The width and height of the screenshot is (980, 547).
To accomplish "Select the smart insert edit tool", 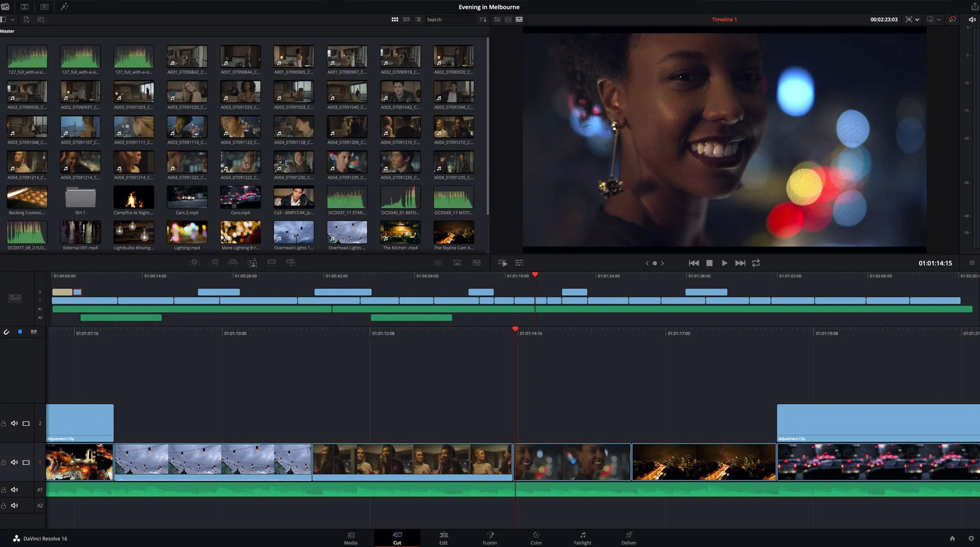I will click(x=195, y=263).
